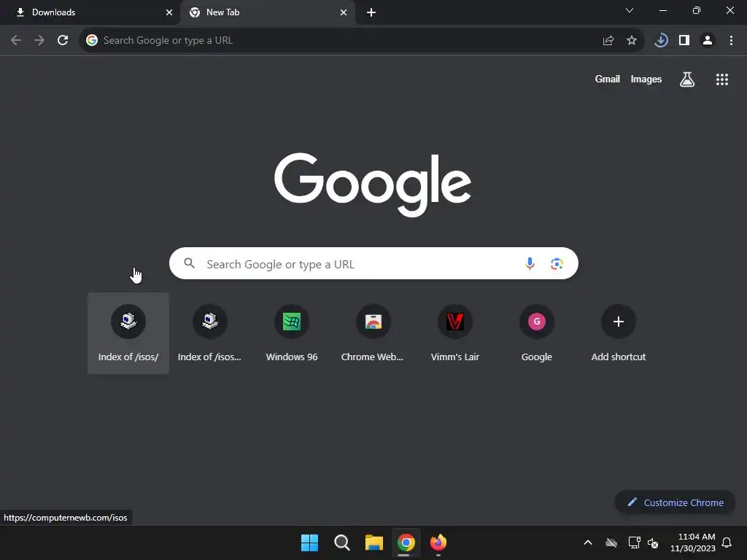Open the Index of /isos/ shortcut
The image size is (747, 560).
[128, 333]
